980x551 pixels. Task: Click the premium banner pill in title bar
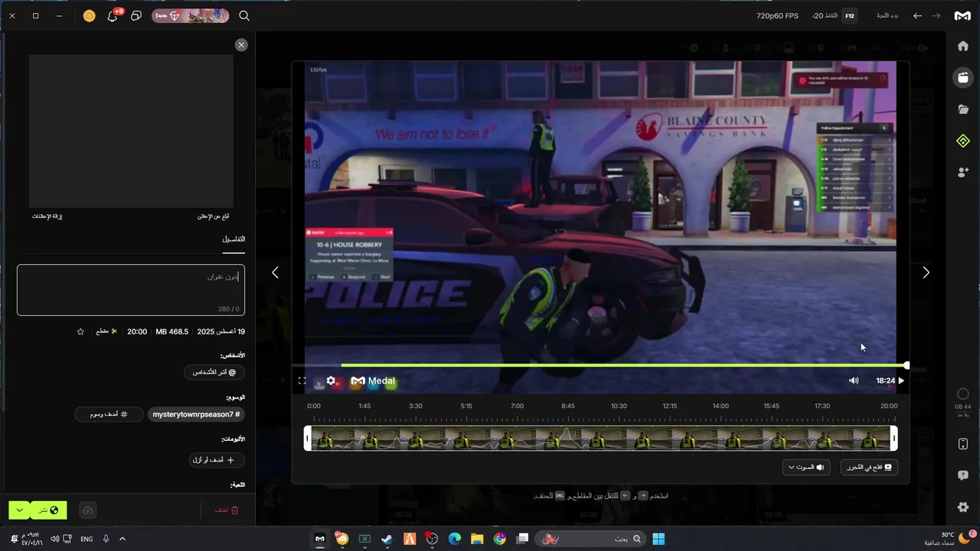[191, 15]
